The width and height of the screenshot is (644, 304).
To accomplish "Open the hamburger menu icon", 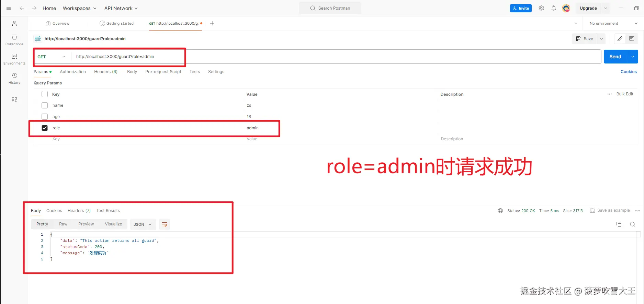I will pyautogui.click(x=9, y=8).
